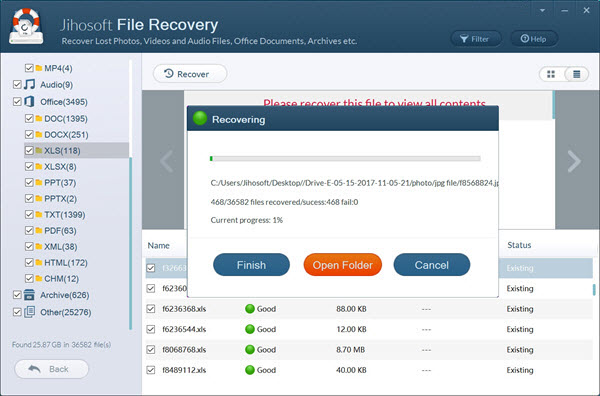Select the file f8068768.xls
The width and height of the screenshot is (600, 396).
tap(184, 350)
